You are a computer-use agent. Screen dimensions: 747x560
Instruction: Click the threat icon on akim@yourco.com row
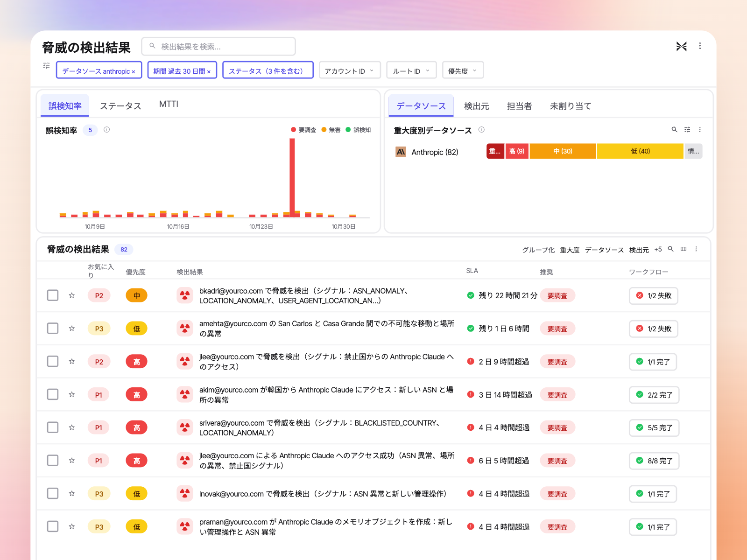click(185, 394)
